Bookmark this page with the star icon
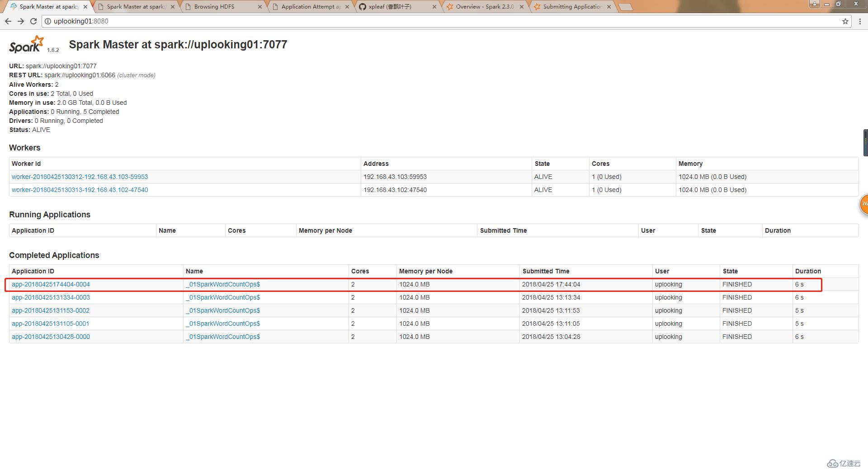 [x=845, y=21]
